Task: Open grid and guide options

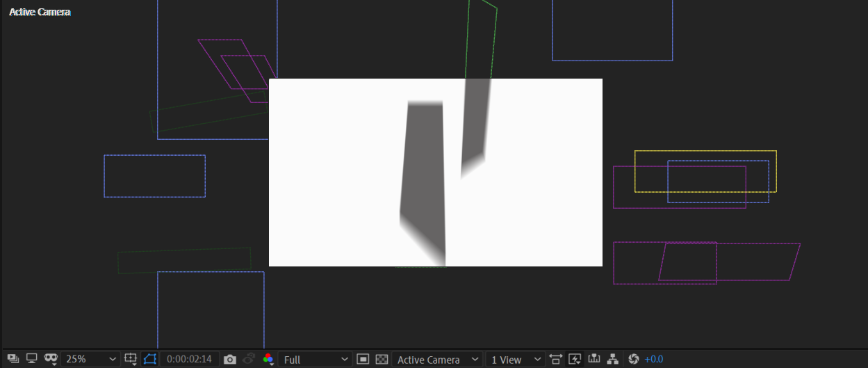Action: [131, 359]
